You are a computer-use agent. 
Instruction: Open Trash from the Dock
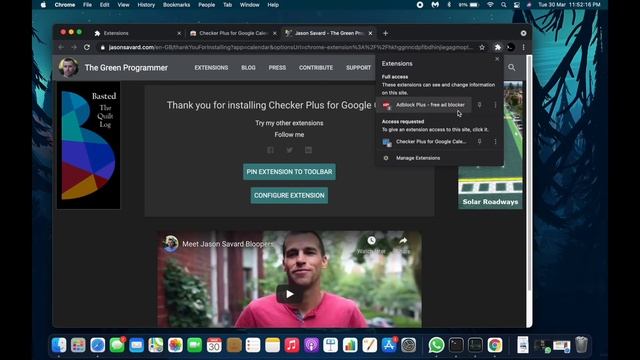[x=581, y=345]
